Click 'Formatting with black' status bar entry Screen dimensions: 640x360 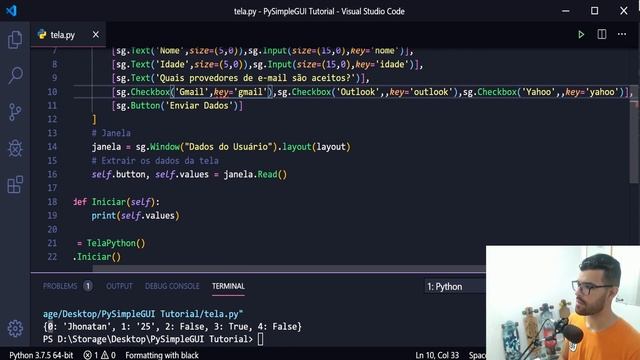click(162, 355)
